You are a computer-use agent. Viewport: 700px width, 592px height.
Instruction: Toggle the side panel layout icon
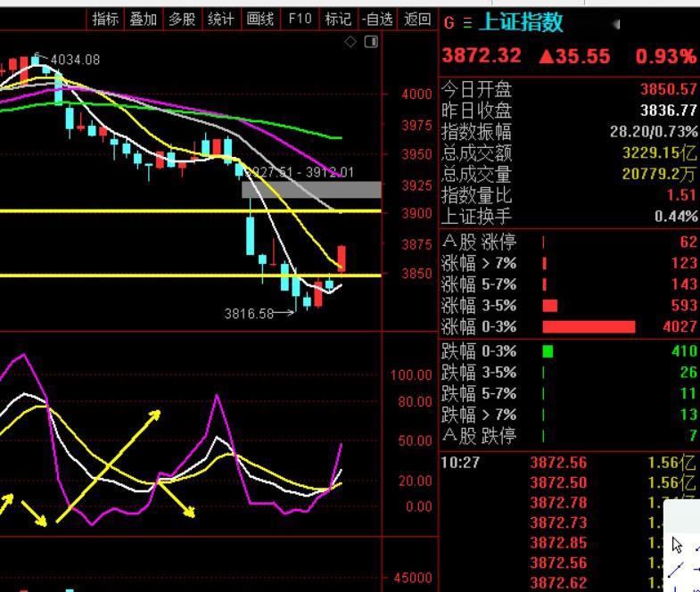click(x=371, y=42)
